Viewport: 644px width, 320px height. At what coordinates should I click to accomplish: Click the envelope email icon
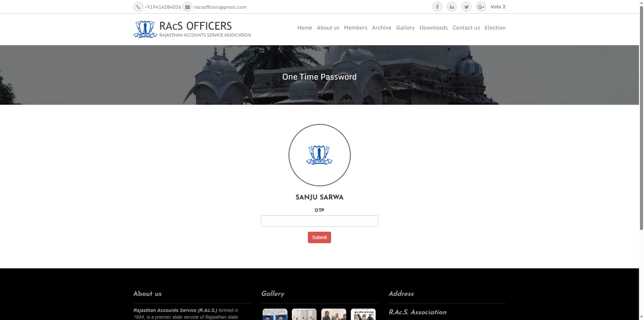click(187, 7)
